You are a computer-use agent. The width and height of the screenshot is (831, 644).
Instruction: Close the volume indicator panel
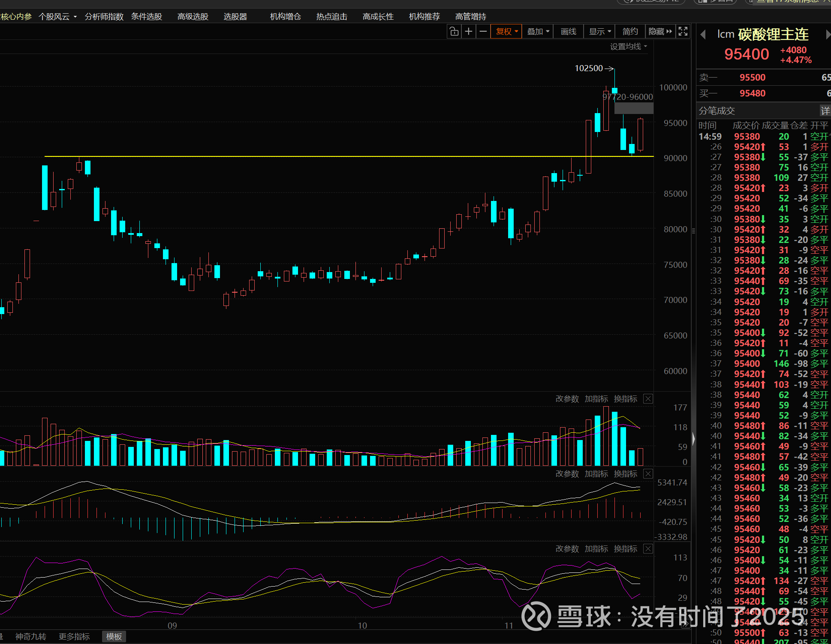648,399
